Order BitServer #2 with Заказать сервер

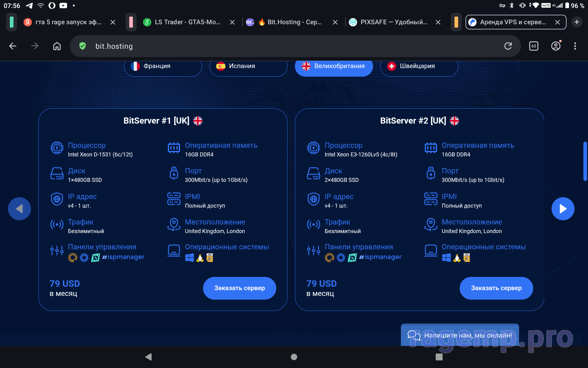pos(496,288)
